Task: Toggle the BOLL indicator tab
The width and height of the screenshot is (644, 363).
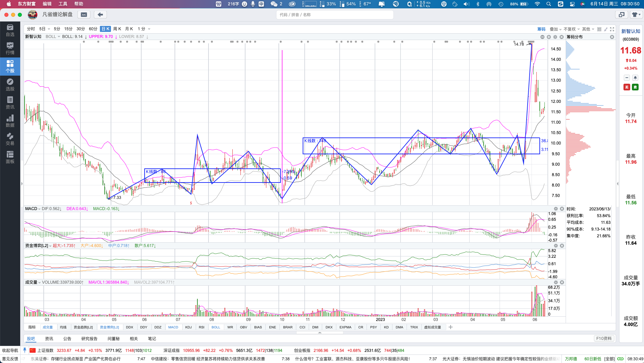Action: 216,327
